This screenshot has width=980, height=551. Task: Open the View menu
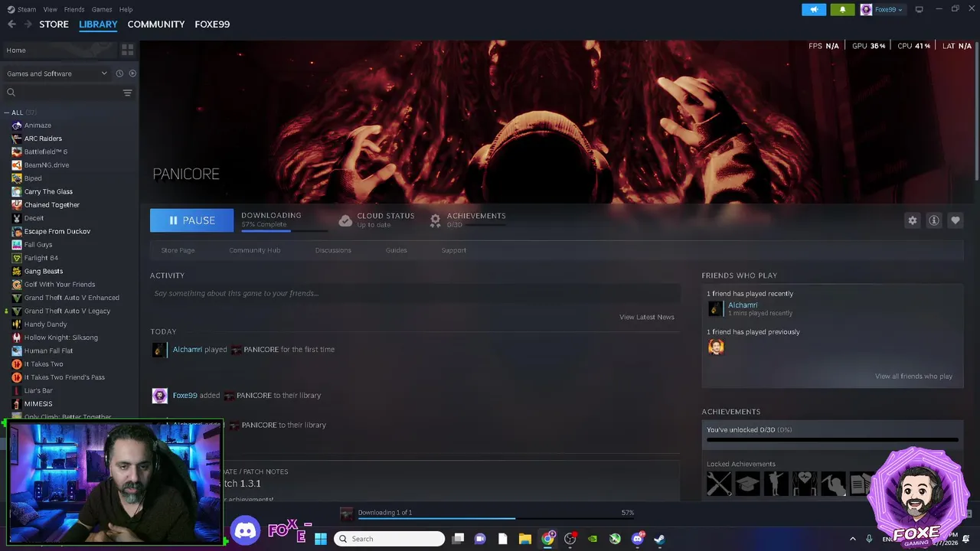point(51,9)
